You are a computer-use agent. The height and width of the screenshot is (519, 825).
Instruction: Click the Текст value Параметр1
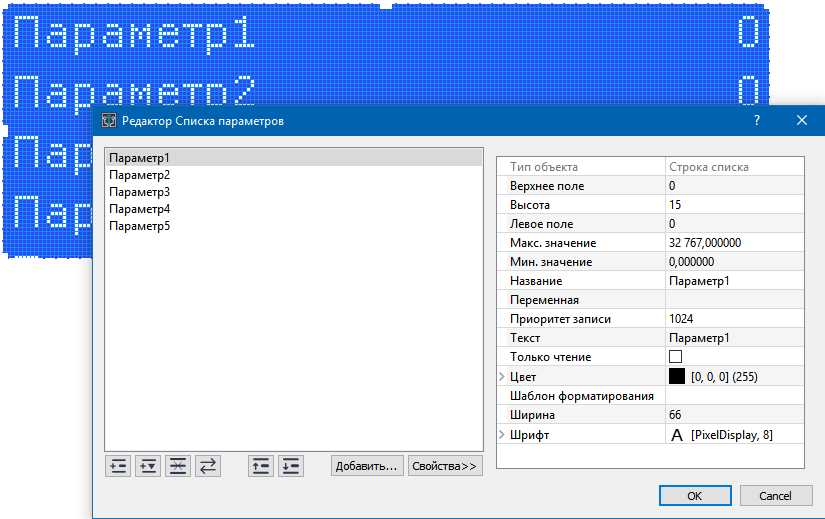pyautogui.click(x=735, y=337)
